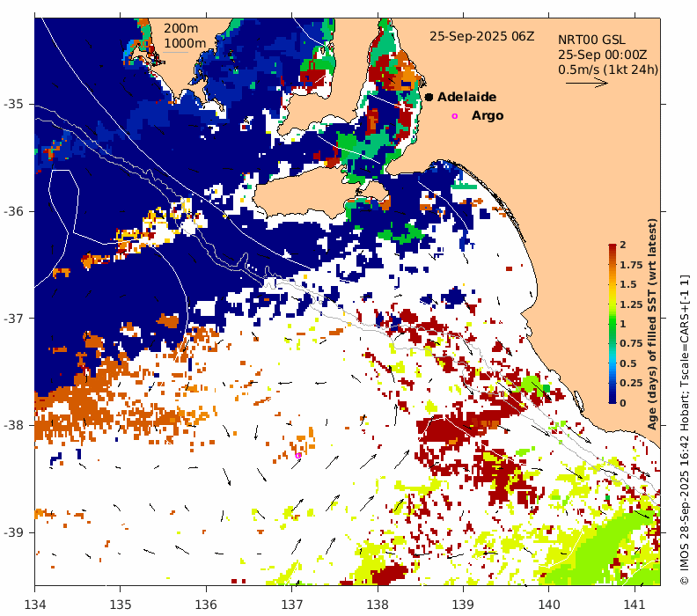Click colorbar value 0.25
Viewport: 697px width, 616px height.
point(631,383)
